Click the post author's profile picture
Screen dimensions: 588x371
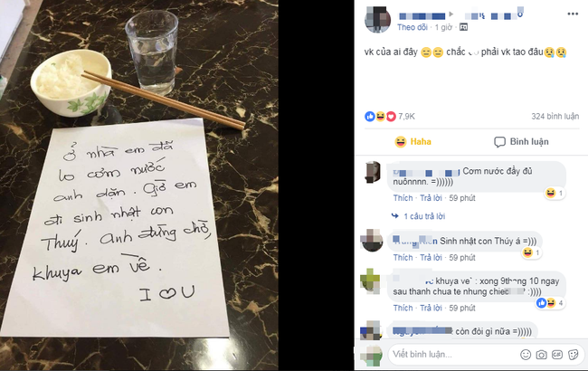coord(377,20)
